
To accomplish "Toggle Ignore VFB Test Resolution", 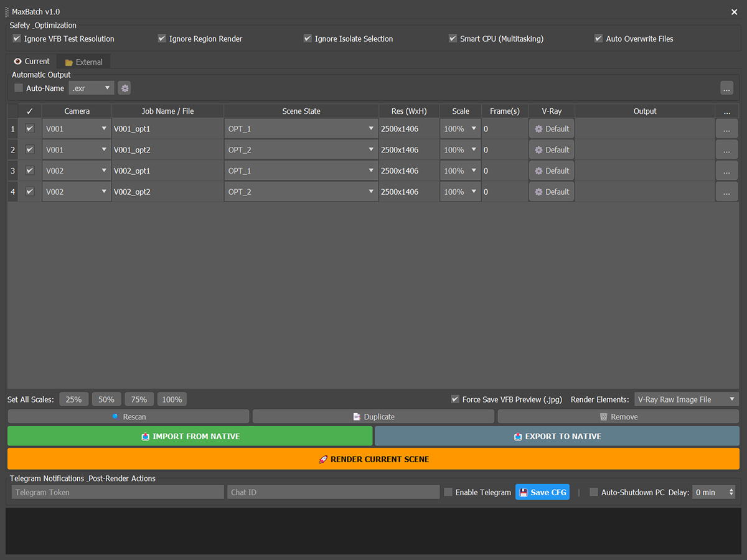I will pos(17,39).
